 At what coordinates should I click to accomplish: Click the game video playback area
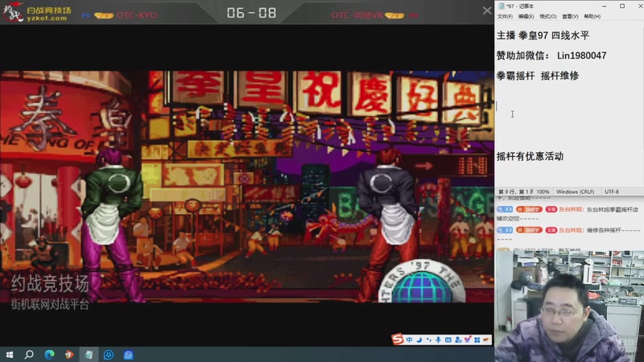tap(247, 187)
